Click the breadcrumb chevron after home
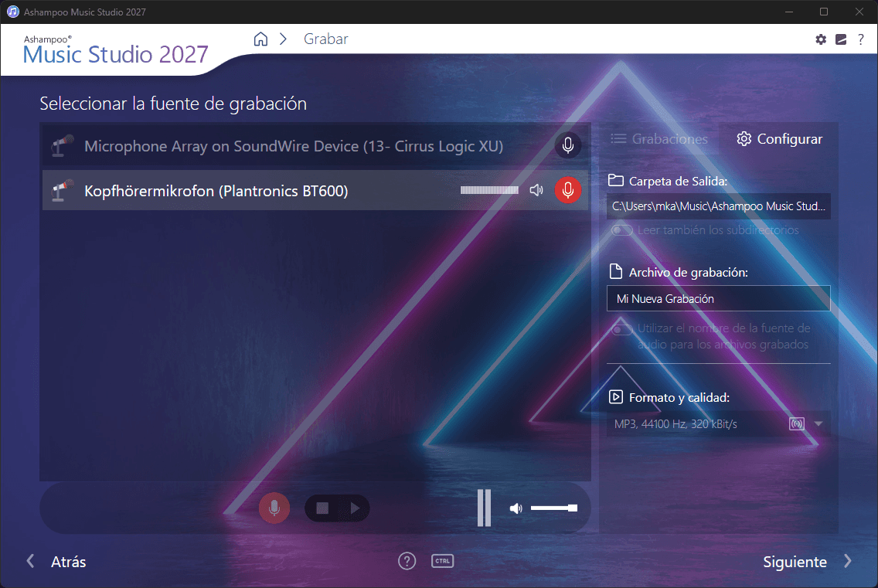The width and height of the screenshot is (878, 588). [284, 39]
